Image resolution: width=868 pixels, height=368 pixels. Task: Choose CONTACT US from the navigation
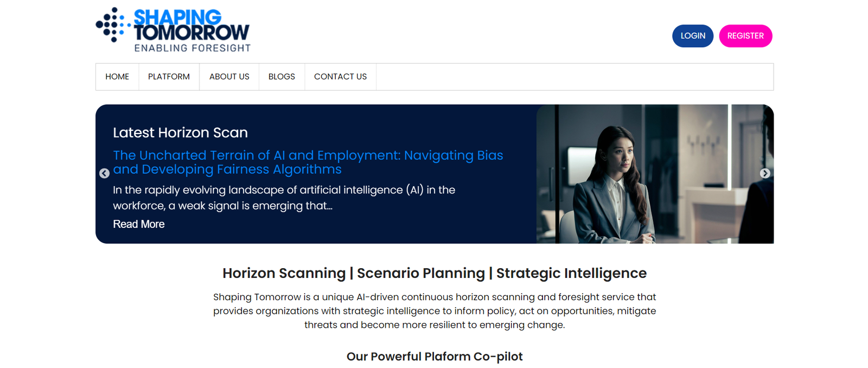coord(340,77)
